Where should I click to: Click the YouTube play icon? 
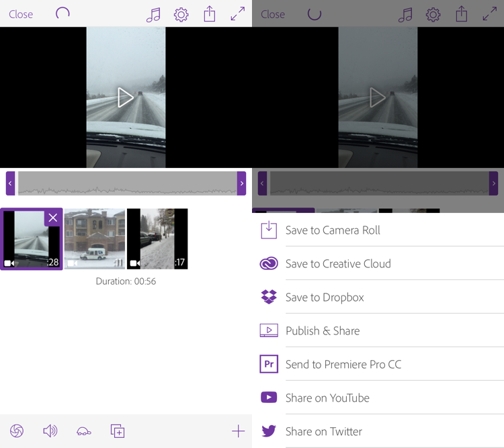coord(269,398)
